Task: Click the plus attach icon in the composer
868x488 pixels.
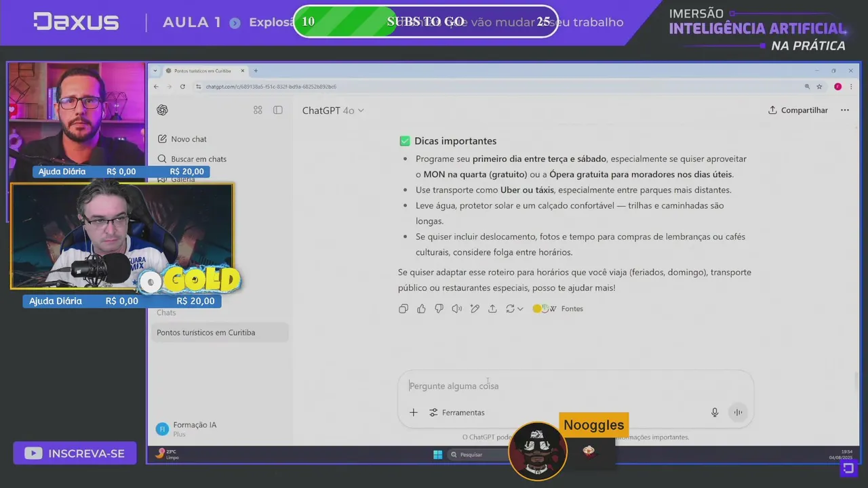Action: click(x=414, y=412)
